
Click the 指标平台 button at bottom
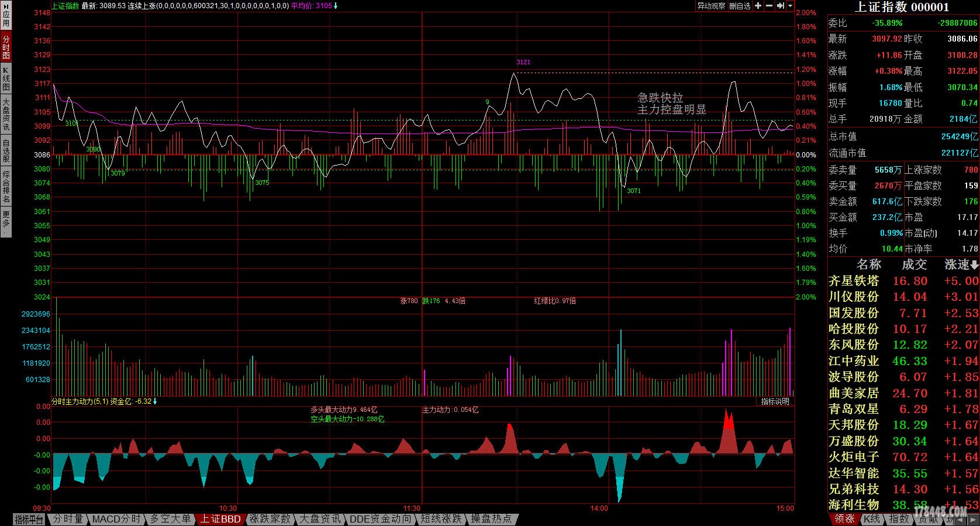coord(29,519)
